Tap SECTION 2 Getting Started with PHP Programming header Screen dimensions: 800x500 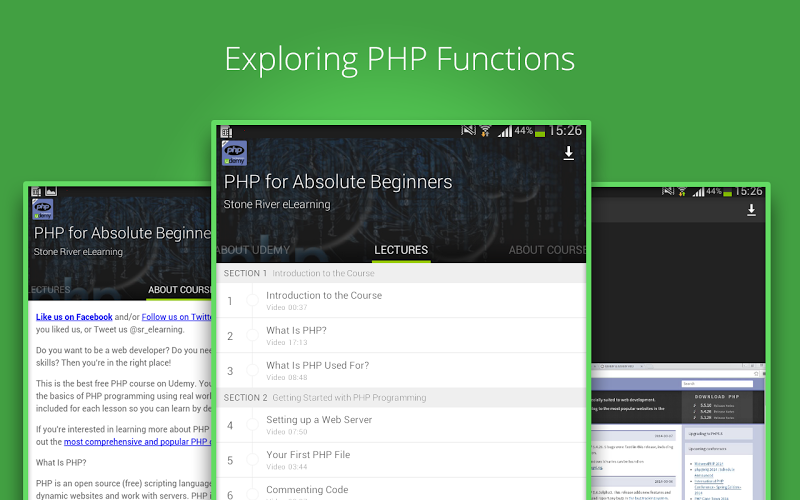(x=401, y=397)
